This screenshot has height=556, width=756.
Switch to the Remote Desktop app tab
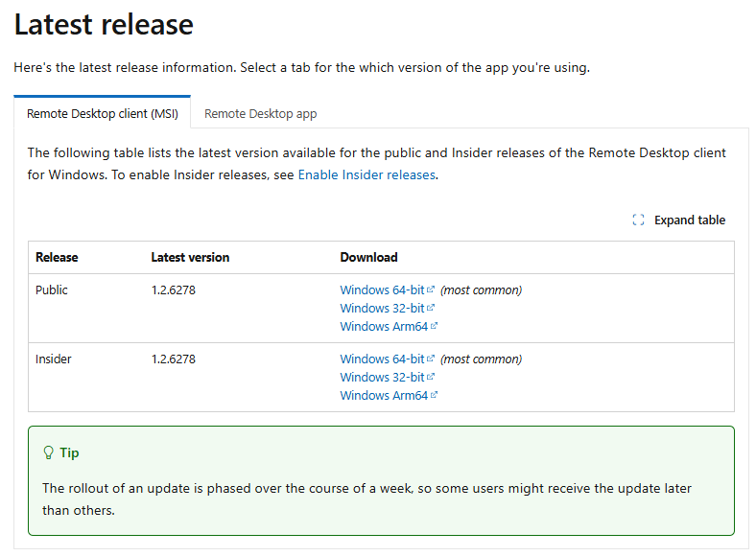(260, 114)
